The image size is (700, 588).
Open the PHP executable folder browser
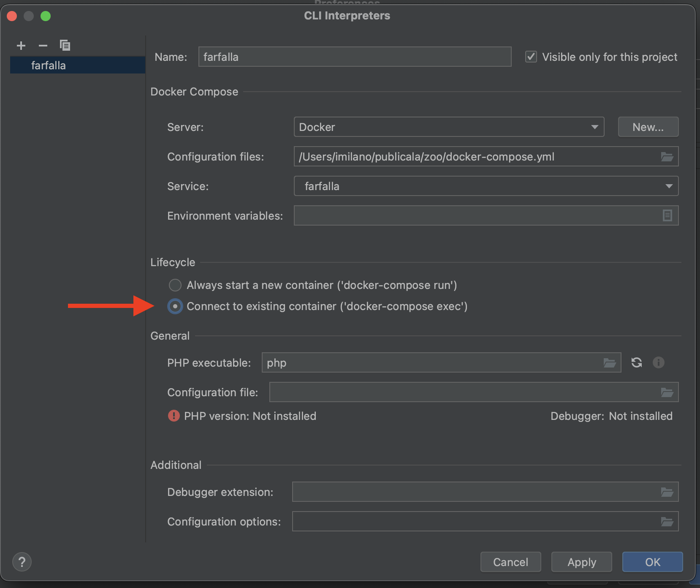click(610, 362)
